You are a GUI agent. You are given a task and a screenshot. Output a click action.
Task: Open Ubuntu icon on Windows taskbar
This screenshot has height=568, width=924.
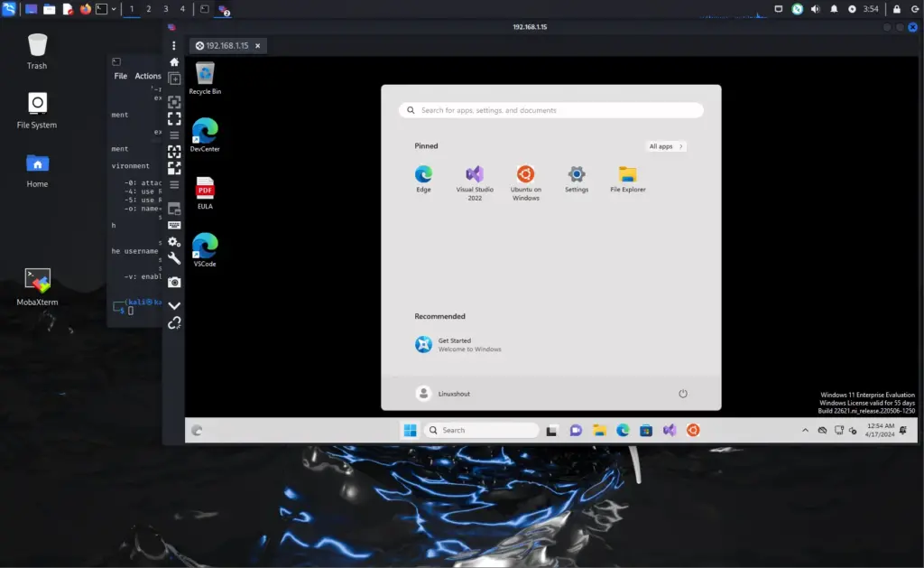coord(693,431)
